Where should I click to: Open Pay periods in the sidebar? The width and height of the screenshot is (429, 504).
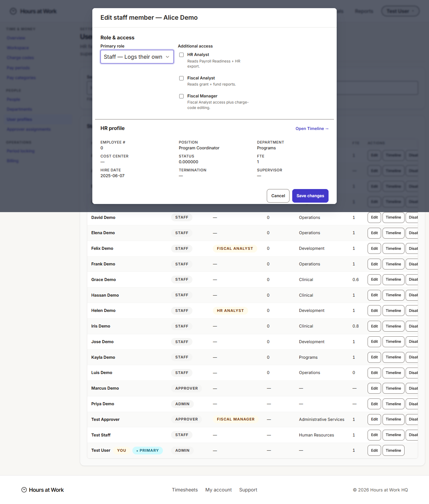pos(18,68)
